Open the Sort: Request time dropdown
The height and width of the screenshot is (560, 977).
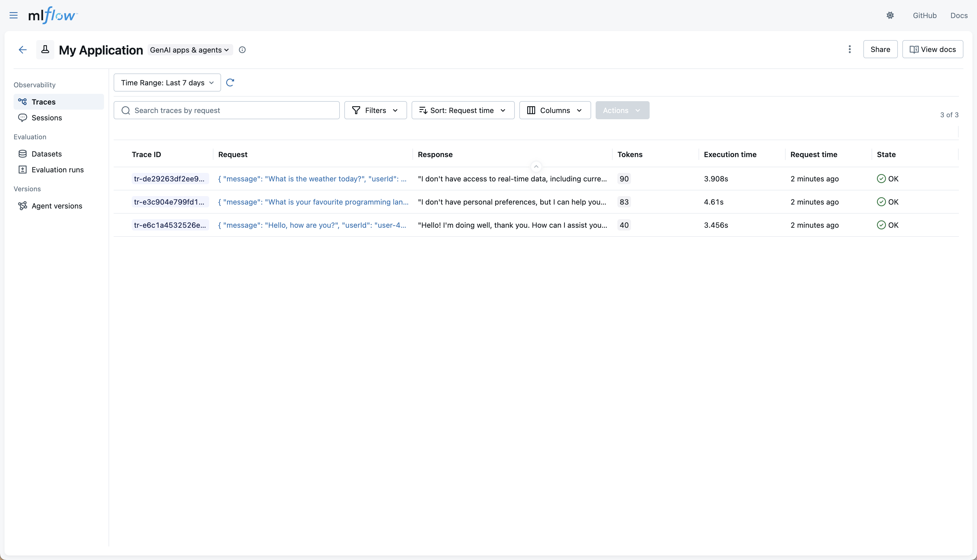(462, 110)
